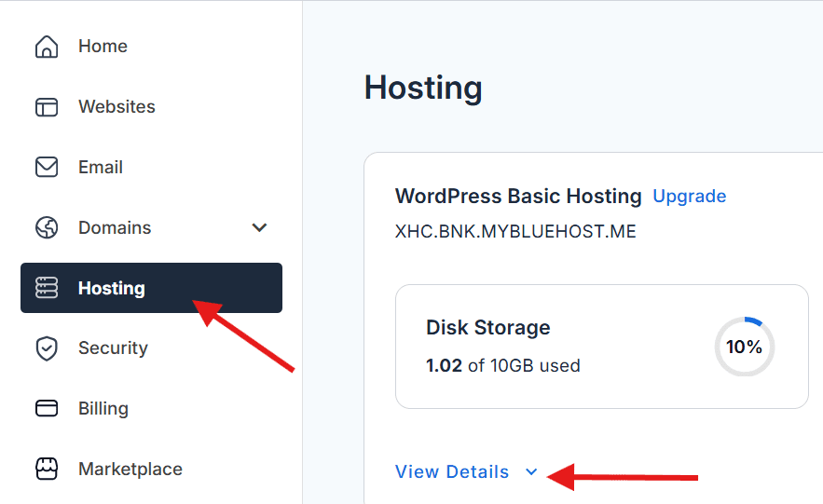
Task: Click the Marketplace storefront icon
Action: pyautogui.click(x=47, y=469)
